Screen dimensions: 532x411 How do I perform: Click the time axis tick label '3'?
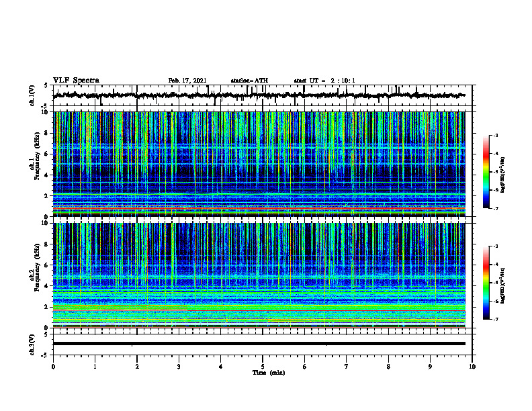[179, 367]
